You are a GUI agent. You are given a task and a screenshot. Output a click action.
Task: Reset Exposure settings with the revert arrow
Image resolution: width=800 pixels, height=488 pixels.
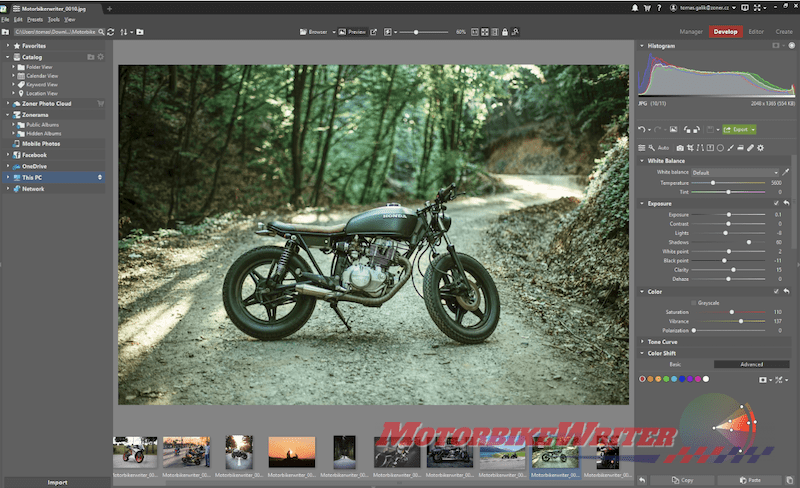coord(787,203)
